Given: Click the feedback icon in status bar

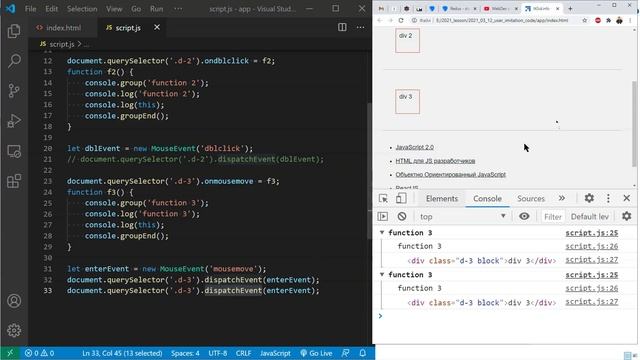Looking at the screenshot, I should (345, 353).
